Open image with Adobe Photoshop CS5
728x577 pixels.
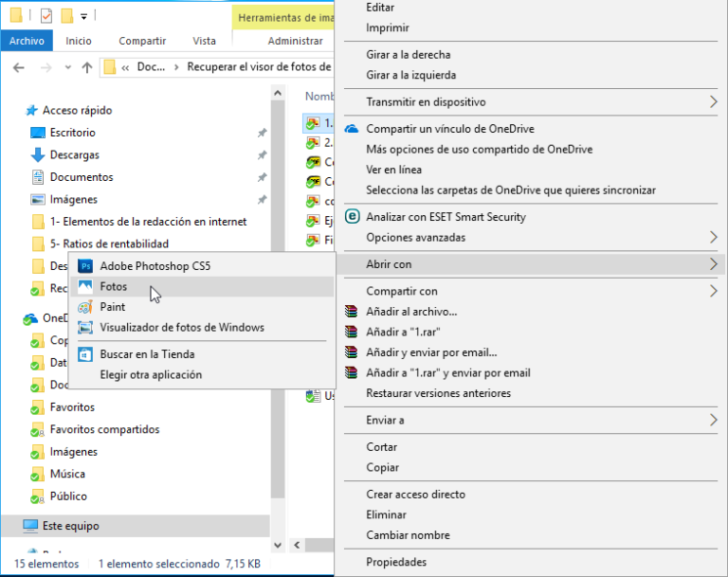point(202,266)
